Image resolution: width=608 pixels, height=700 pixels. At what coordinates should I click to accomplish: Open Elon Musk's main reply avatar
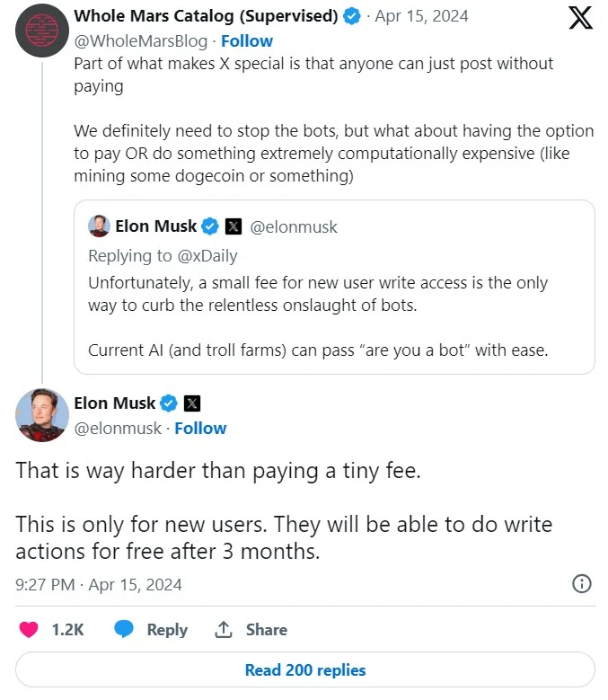click(x=42, y=415)
